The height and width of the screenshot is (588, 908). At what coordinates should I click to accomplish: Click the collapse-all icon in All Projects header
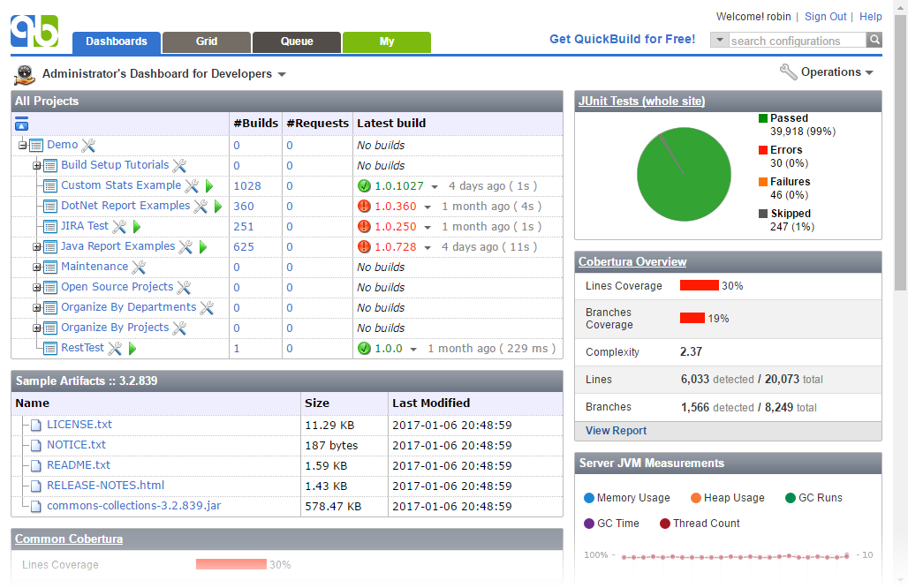coord(21,124)
